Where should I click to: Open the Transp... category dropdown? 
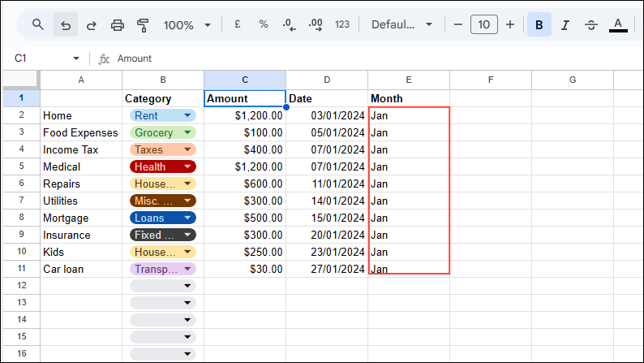point(187,269)
